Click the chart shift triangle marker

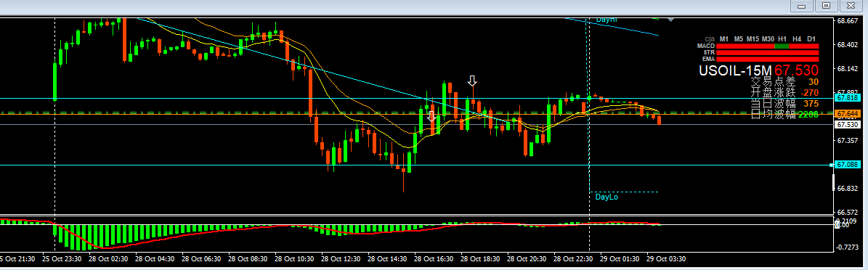[671, 20]
